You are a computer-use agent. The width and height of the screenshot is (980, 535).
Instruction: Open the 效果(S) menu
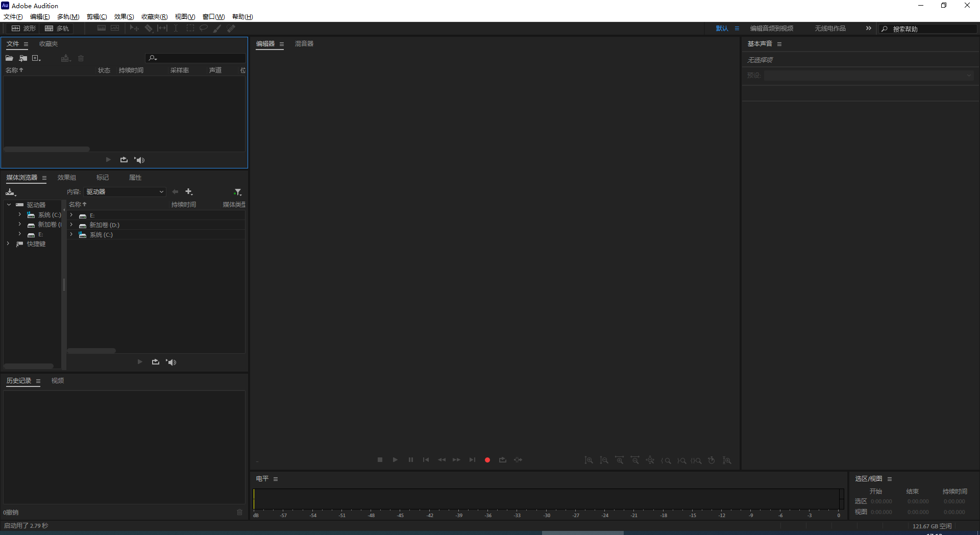(x=124, y=17)
